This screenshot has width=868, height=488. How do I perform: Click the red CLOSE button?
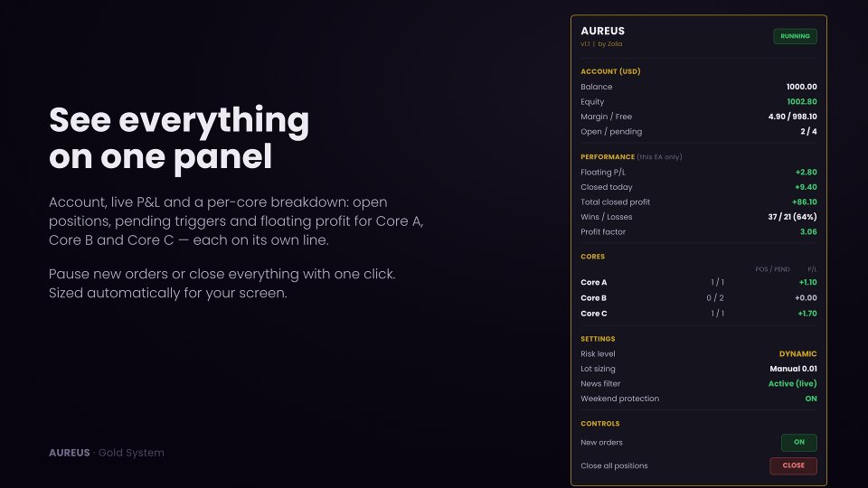793,465
